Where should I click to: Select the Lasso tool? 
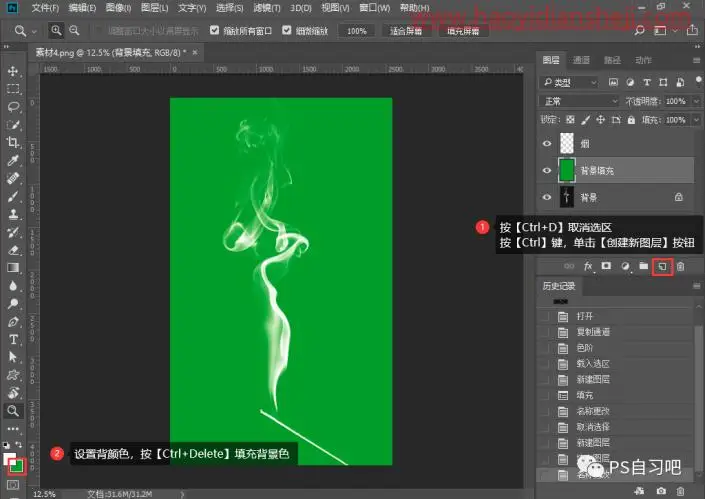[x=13, y=107]
